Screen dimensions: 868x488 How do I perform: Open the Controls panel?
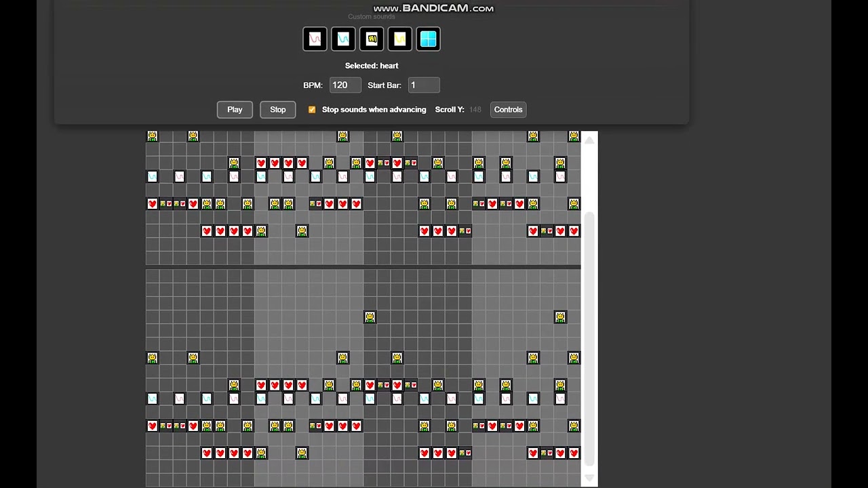click(x=508, y=110)
